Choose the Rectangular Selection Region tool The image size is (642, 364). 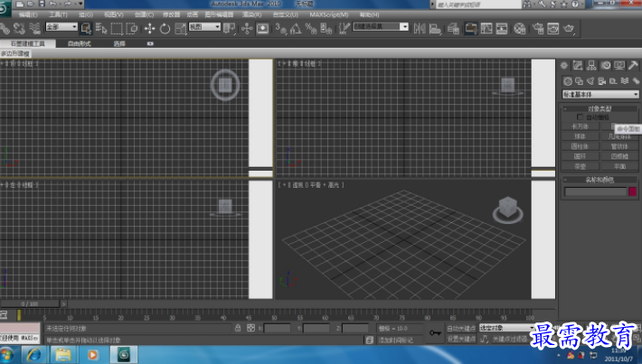pos(117,28)
